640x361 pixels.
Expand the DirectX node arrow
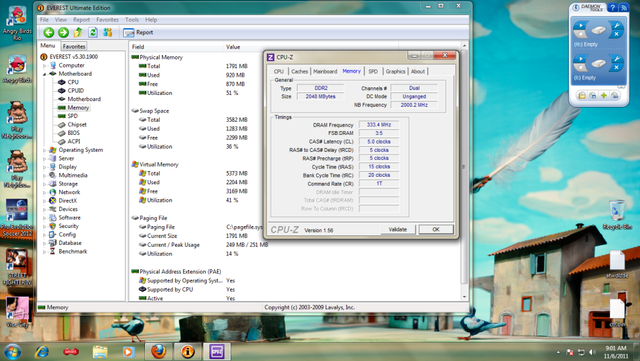point(44,201)
